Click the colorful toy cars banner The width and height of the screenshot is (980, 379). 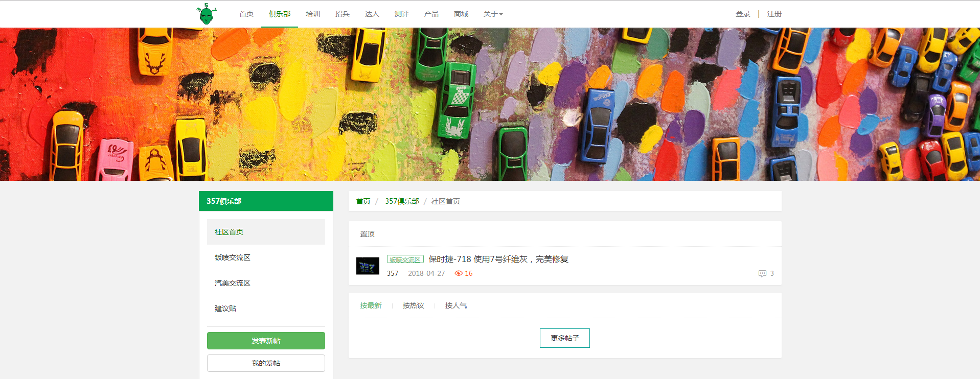pyautogui.click(x=490, y=104)
